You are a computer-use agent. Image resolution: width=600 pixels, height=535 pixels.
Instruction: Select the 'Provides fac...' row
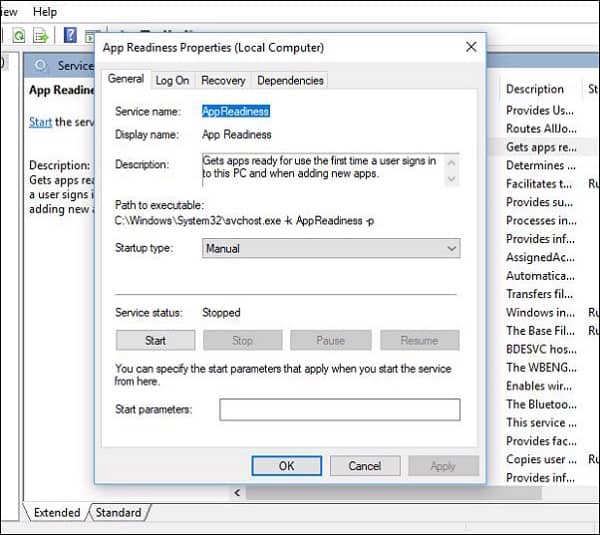coord(541,441)
